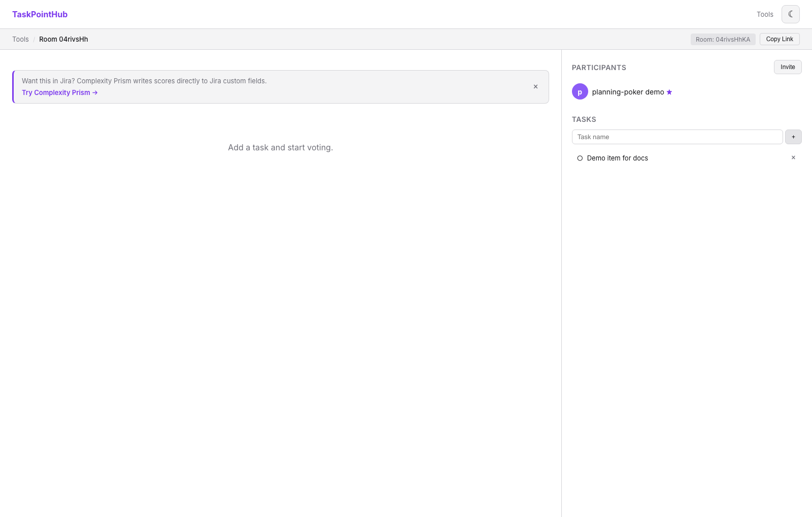Image resolution: width=812 pixels, height=517 pixels.
Task: Click the Room: 04rivsHhKA badge
Action: [723, 40]
